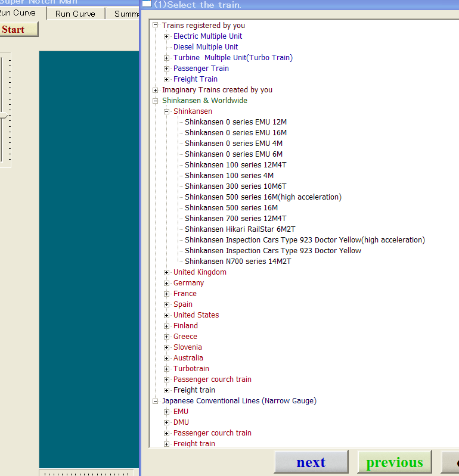459x476 pixels.
Task: Expand Imaginary Trains created by you
Action: pyautogui.click(x=155, y=90)
